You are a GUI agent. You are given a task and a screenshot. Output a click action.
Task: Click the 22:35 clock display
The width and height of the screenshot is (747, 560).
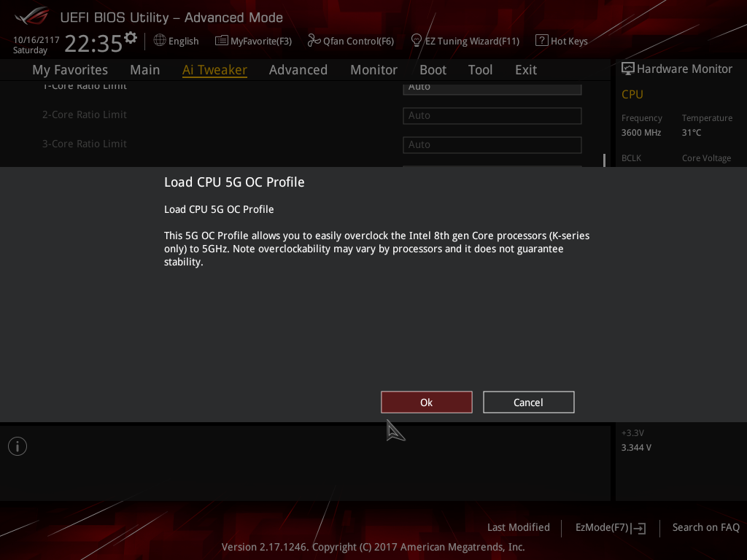click(x=93, y=44)
